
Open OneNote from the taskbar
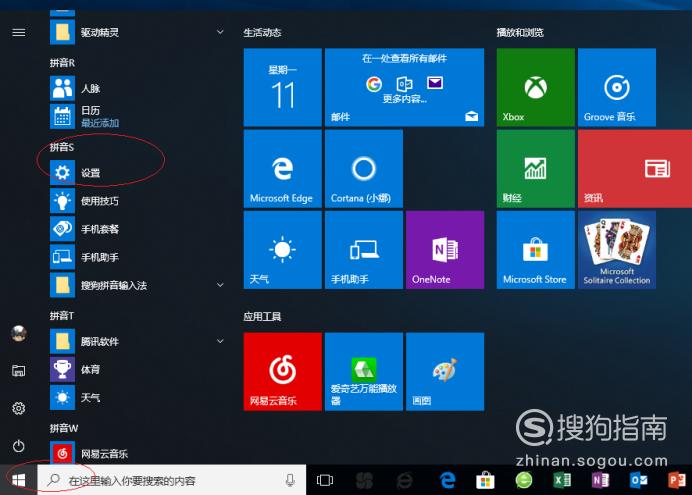click(x=600, y=480)
